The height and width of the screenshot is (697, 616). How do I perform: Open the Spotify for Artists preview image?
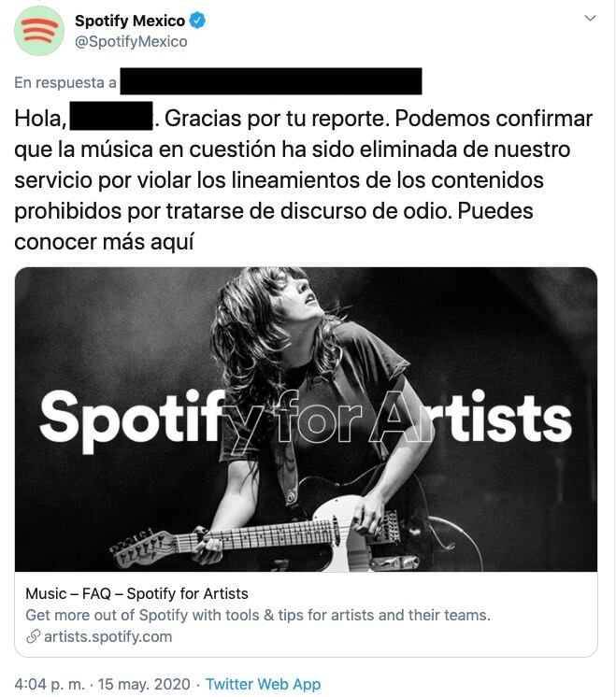[x=306, y=420]
